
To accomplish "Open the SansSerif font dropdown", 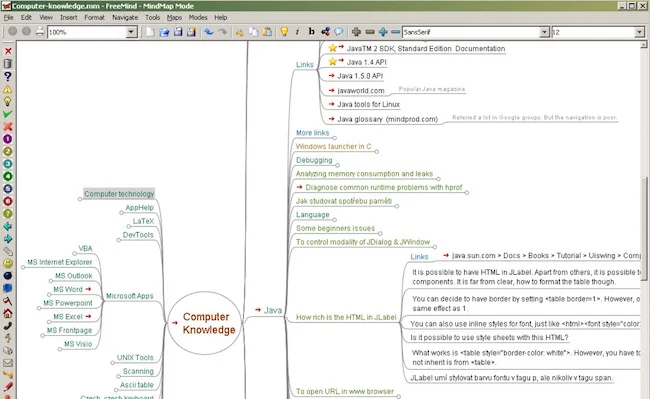I will [544, 32].
